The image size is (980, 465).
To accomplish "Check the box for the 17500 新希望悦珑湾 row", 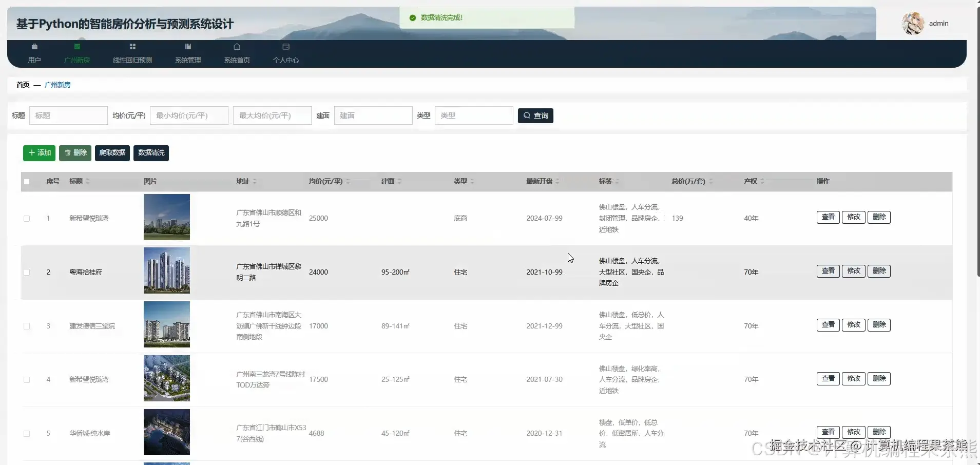I will pos(27,380).
